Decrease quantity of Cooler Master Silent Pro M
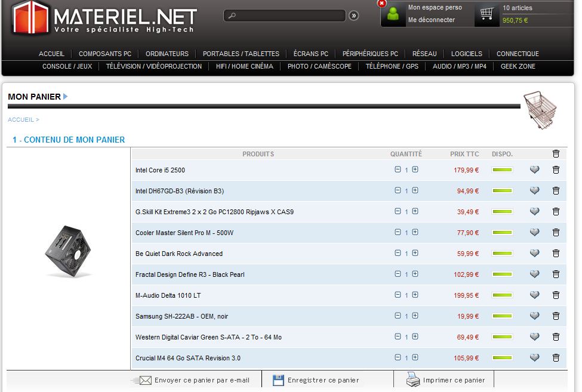582x392 pixels. point(398,232)
